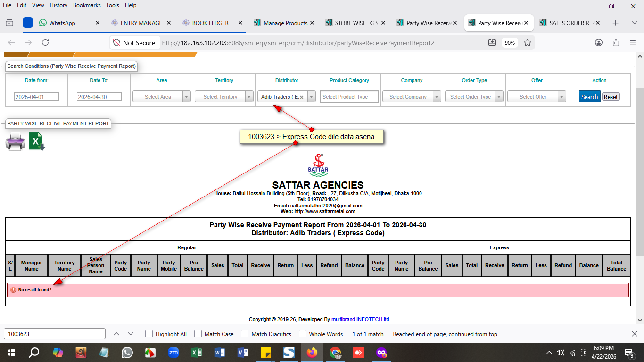Reload the page with the refresh icon
Viewport: 644px width, 362px height.
click(45, 42)
